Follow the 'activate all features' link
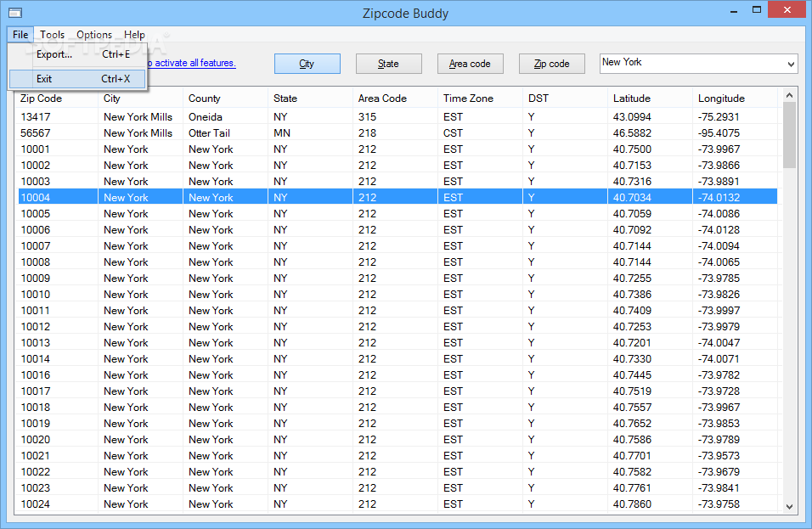 [192, 63]
